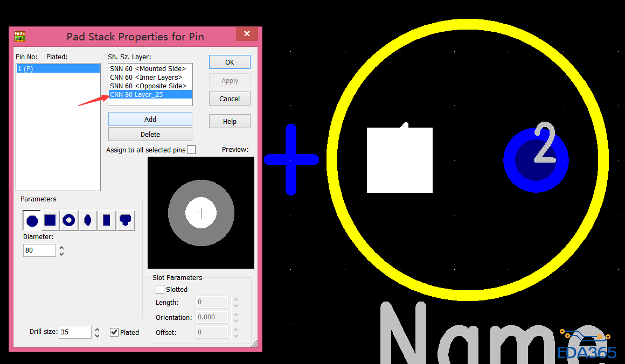This screenshot has height=364, width=625.
Task: Uncheck the Plated checkbox
Action: point(114,332)
